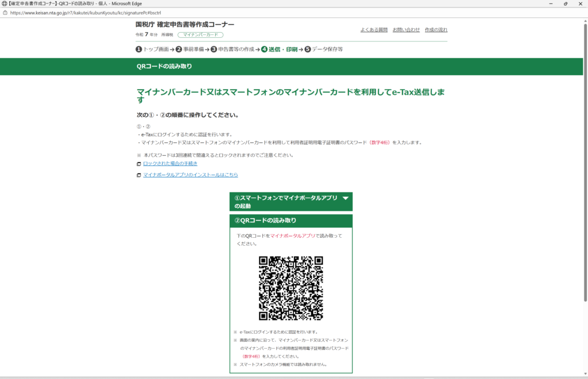Click the step 2 number circle icon

tap(179, 49)
